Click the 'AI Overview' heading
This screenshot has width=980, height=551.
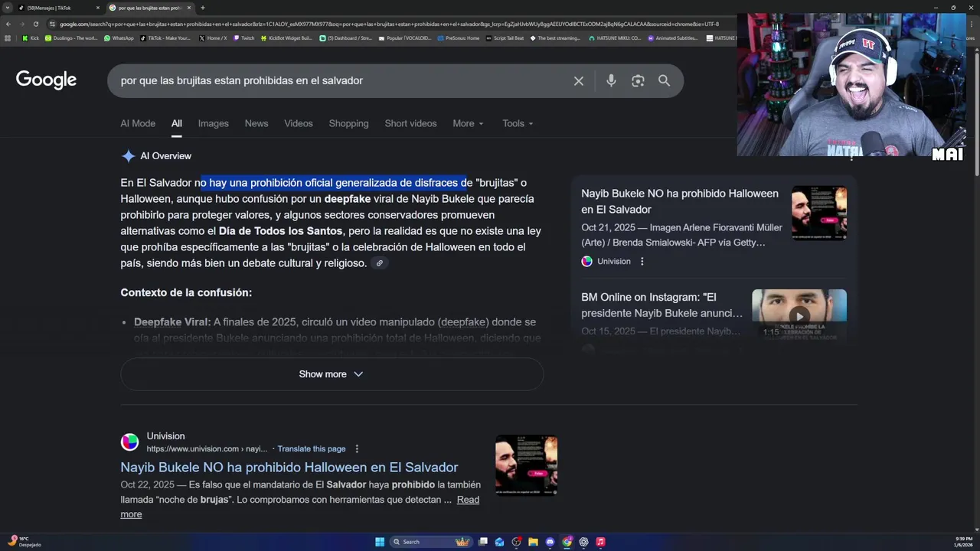[165, 156]
